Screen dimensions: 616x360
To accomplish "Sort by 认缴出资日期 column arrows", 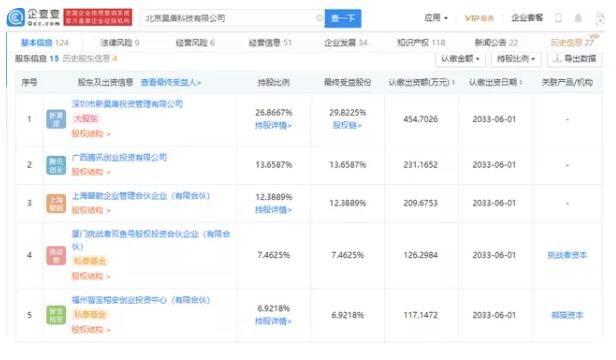I will click(x=521, y=83).
